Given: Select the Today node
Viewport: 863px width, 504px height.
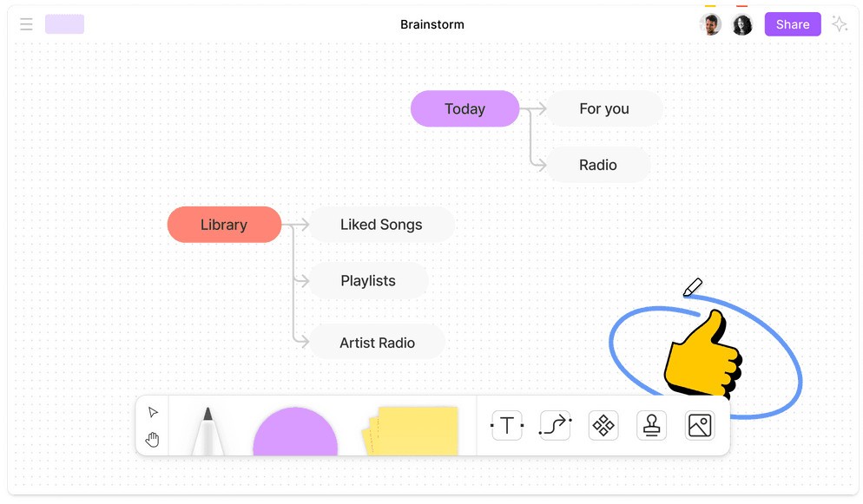Looking at the screenshot, I should click(x=464, y=108).
